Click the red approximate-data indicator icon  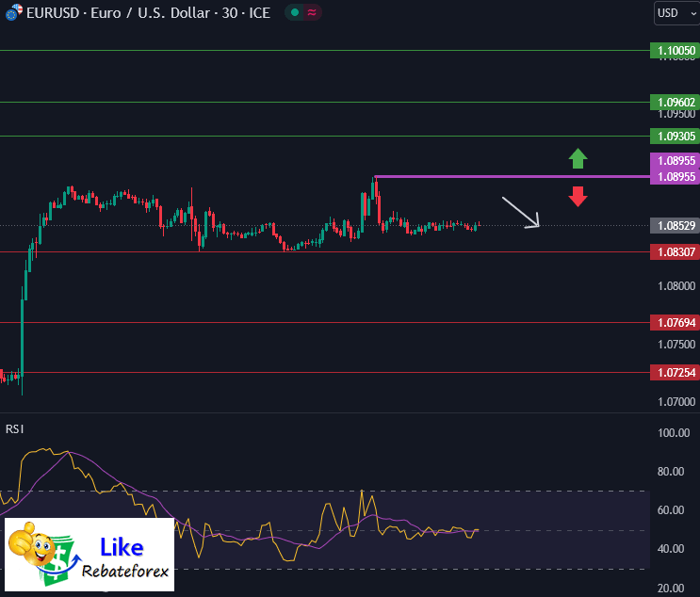coord(312,12)
